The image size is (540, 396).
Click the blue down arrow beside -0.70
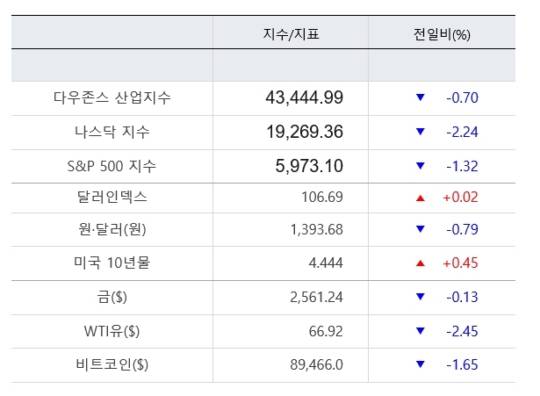tap(420, 97)
